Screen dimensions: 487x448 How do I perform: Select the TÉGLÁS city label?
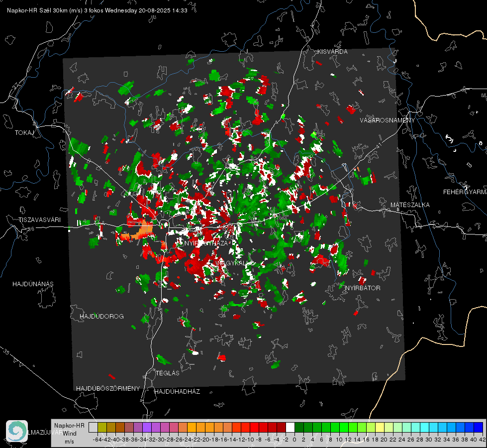point(168,373)
